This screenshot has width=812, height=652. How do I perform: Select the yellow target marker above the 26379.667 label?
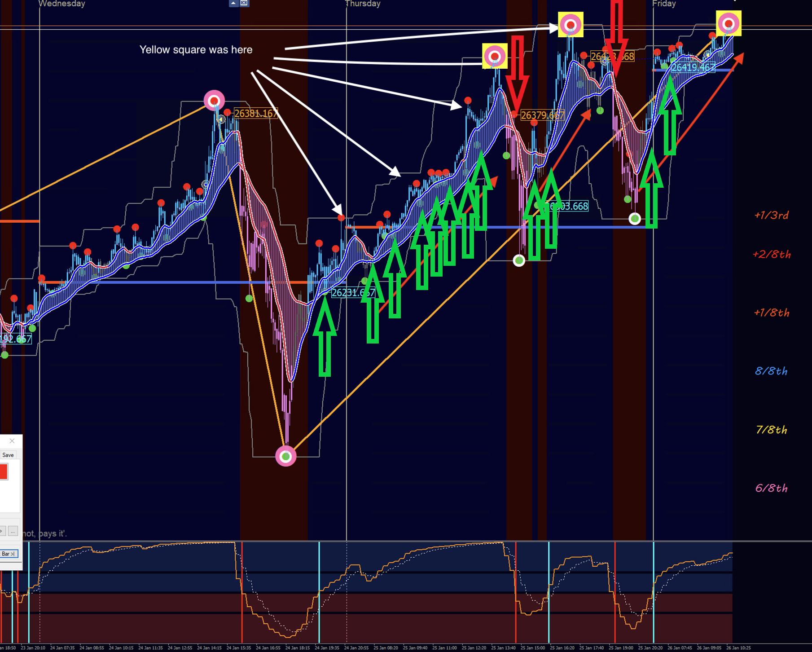point(495,56)
